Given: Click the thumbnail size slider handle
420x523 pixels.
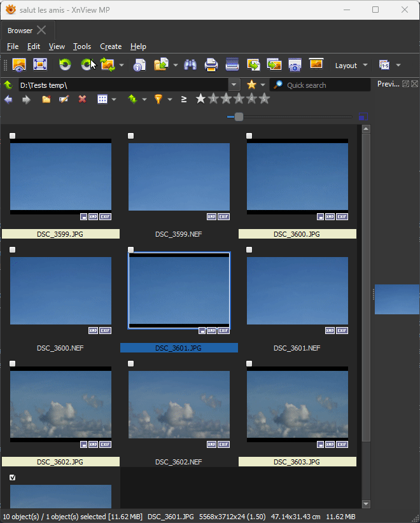Looking at the screenshot, I should coord(239,117).
